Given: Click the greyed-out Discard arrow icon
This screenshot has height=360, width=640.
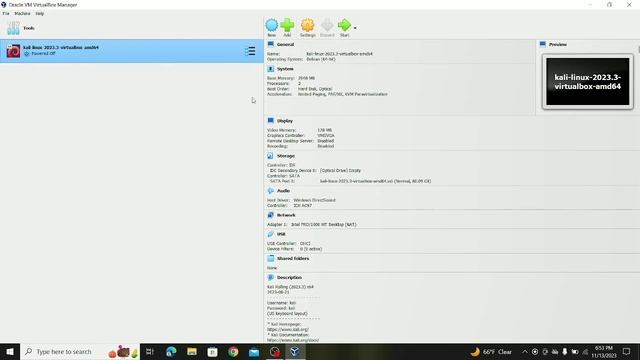Looking at the screenshot, I should [x=327, y=25].
